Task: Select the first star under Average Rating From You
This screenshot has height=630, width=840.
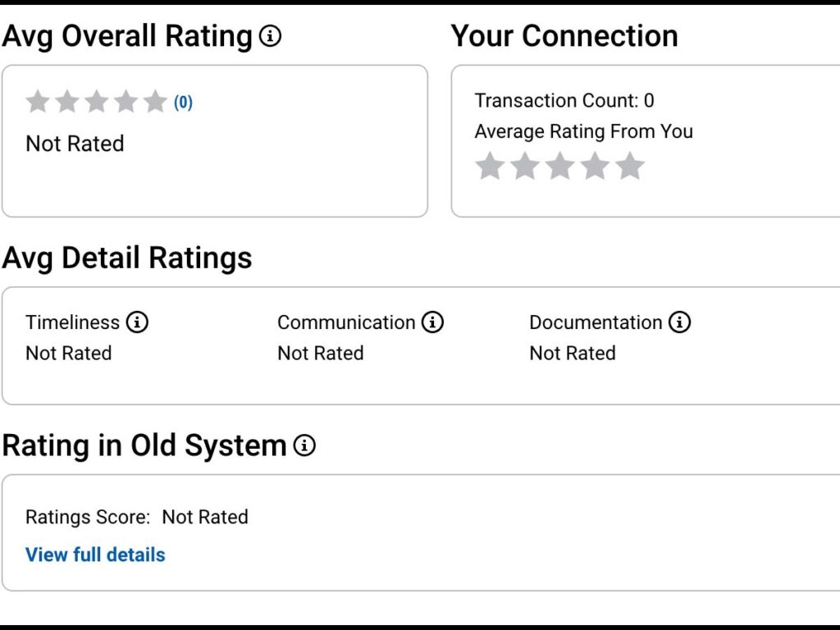Action: click(x=490, y=166)
